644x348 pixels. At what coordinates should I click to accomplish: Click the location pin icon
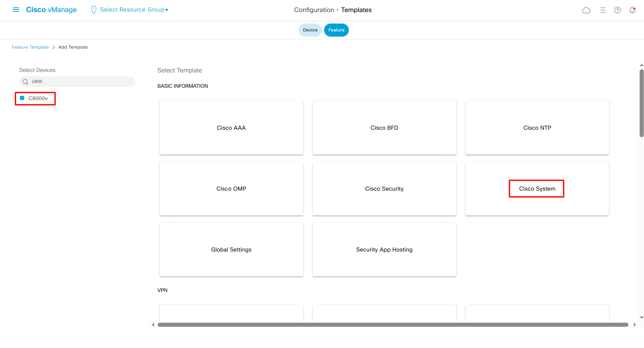[x=94, y=10]
